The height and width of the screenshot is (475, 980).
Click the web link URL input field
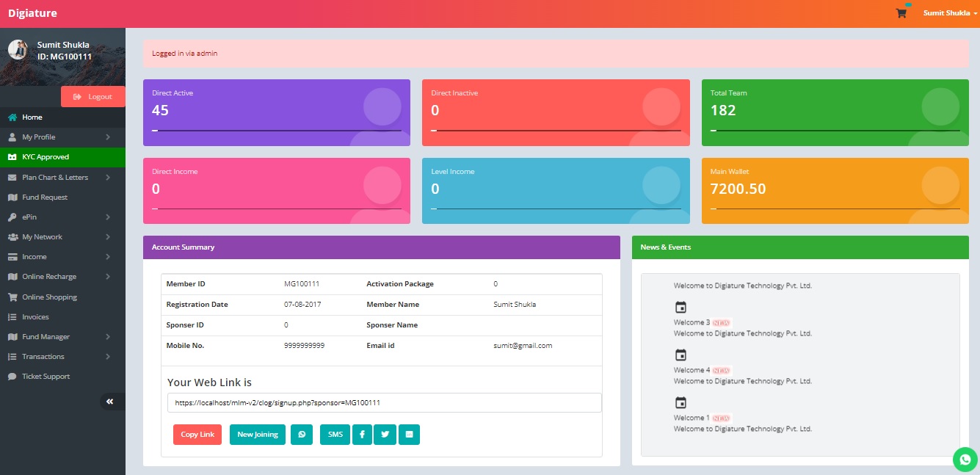(x=385, y=403)
